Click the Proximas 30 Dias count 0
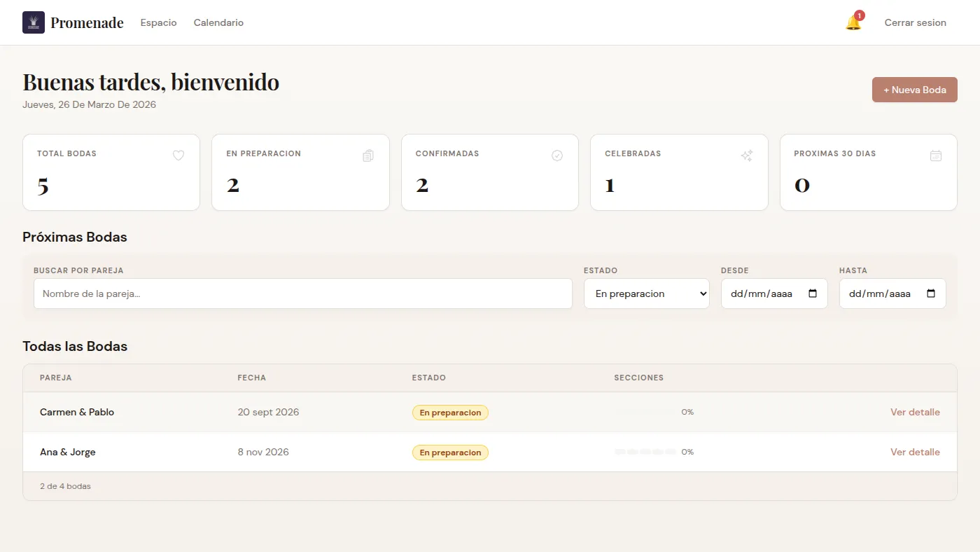Viewport: 980px width, 552px height. [x=802, y=186]
